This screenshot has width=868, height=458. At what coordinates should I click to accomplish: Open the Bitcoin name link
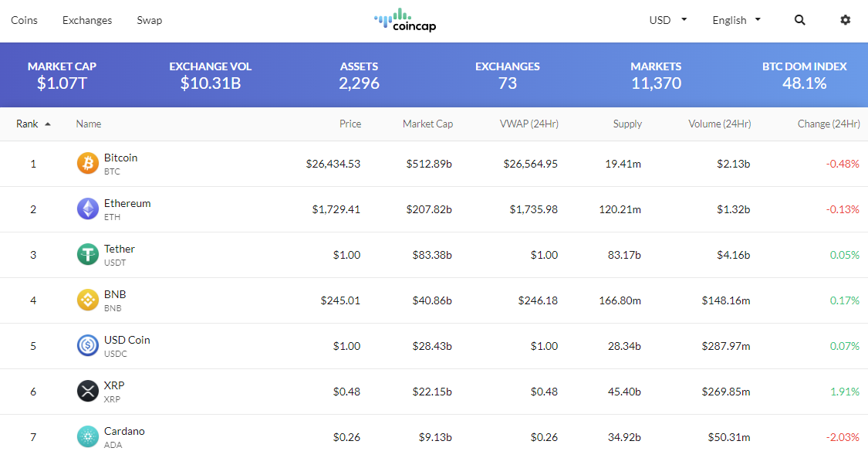120,158
